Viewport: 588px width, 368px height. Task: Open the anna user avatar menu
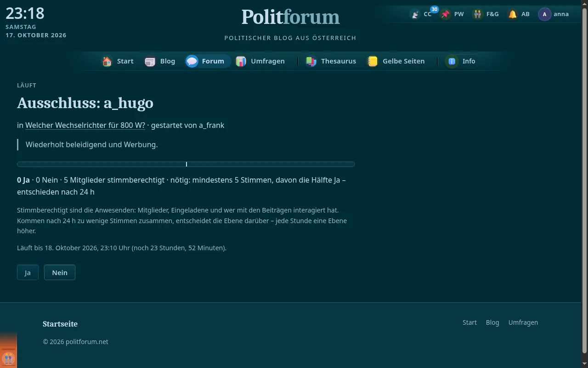[544, 14]
